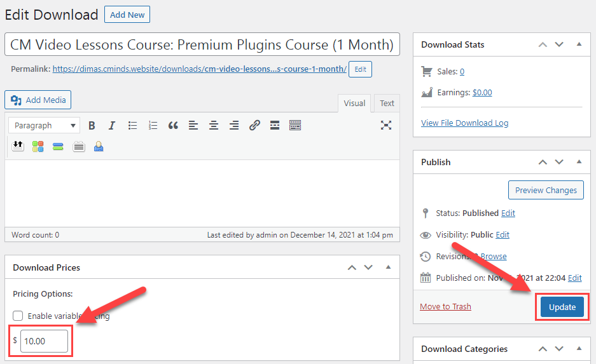Screen dimensions: 596x364
Task: Click the Visibility eye icon
Action: tap(426, 235)
